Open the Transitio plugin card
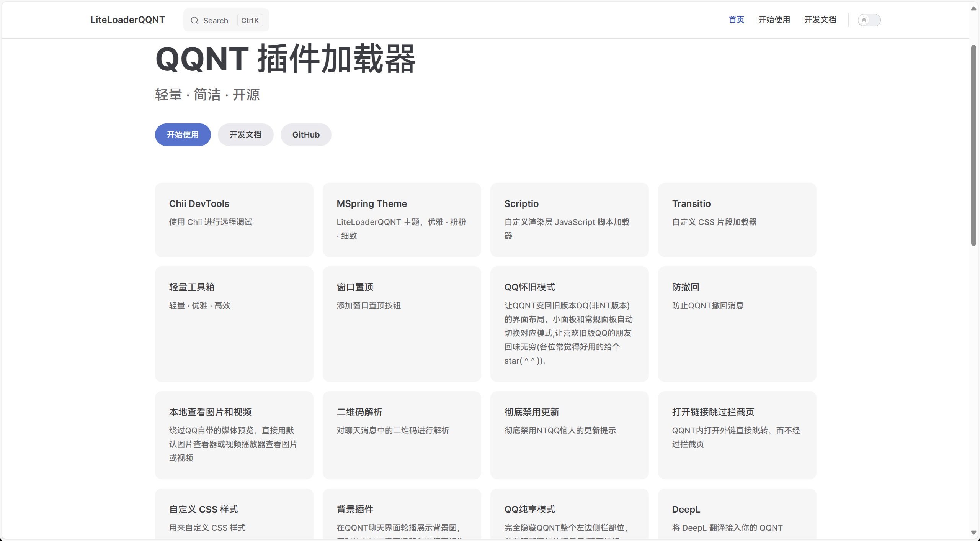980x541 pixels. point(737,220)
